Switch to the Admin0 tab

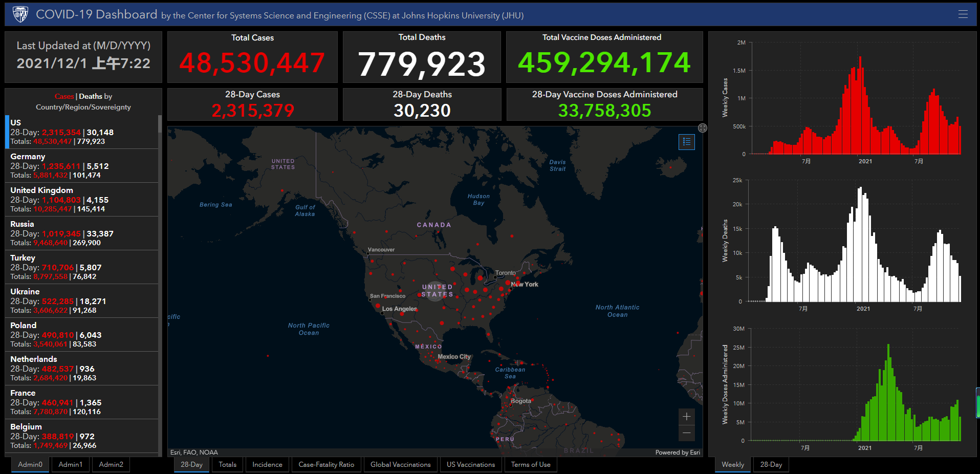[30, 465]
